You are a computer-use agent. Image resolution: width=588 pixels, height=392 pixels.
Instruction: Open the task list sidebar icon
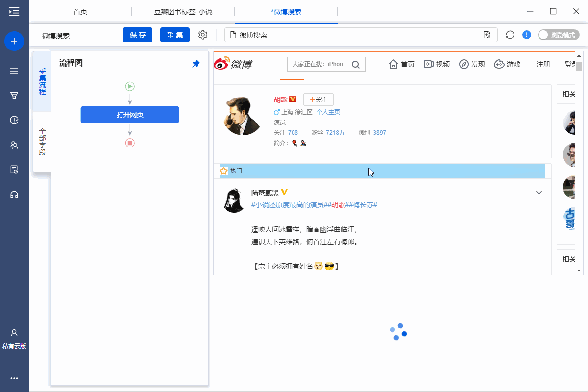point(14,71)
